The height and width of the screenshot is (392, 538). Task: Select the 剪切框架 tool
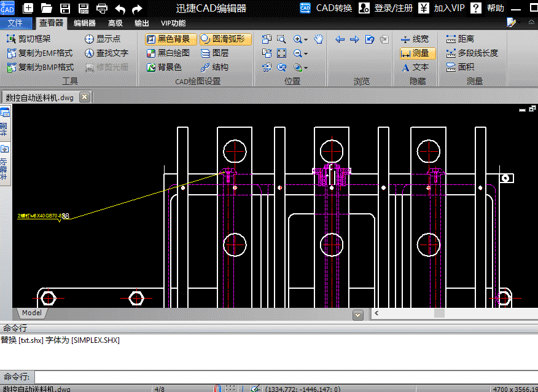pyautogui.click(x=28, y=39)
